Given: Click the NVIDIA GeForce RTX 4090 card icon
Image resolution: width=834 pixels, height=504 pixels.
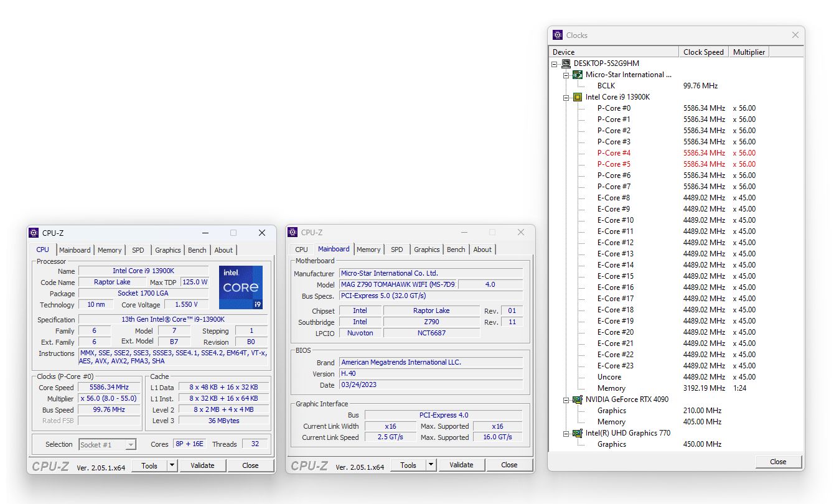Looking at the screenshot, I should click(x=578, y=399).
